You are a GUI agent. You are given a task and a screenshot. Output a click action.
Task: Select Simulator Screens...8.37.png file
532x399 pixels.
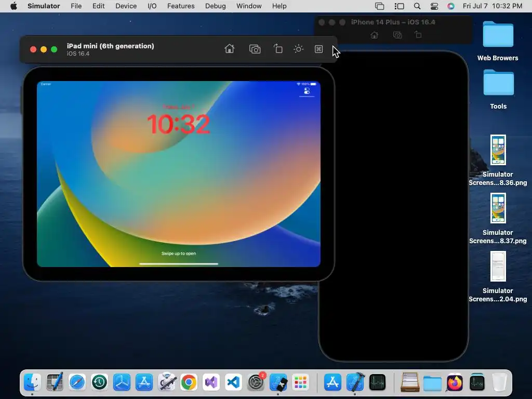click(x=498, y=208)
